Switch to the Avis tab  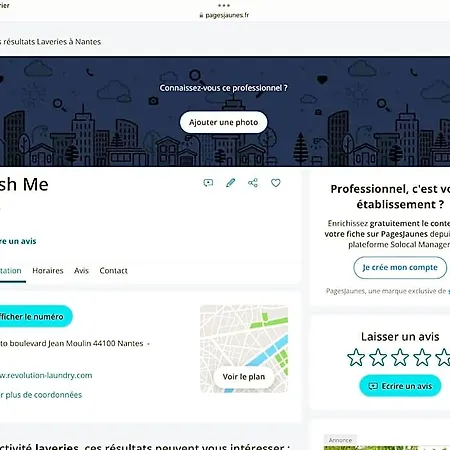click(x=81, y=271)
